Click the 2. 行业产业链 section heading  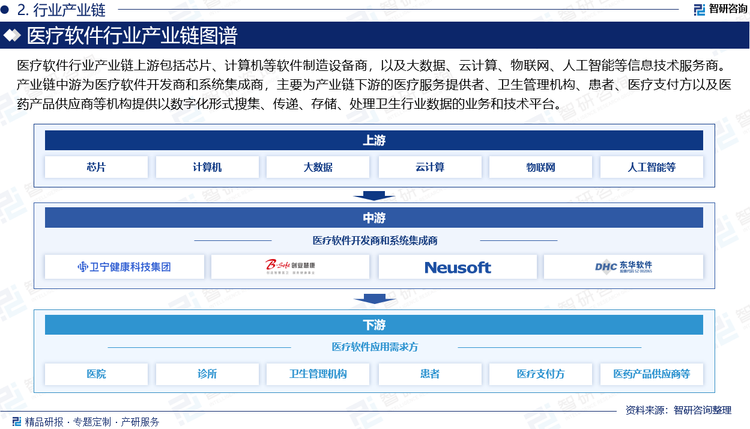(61, 10)
